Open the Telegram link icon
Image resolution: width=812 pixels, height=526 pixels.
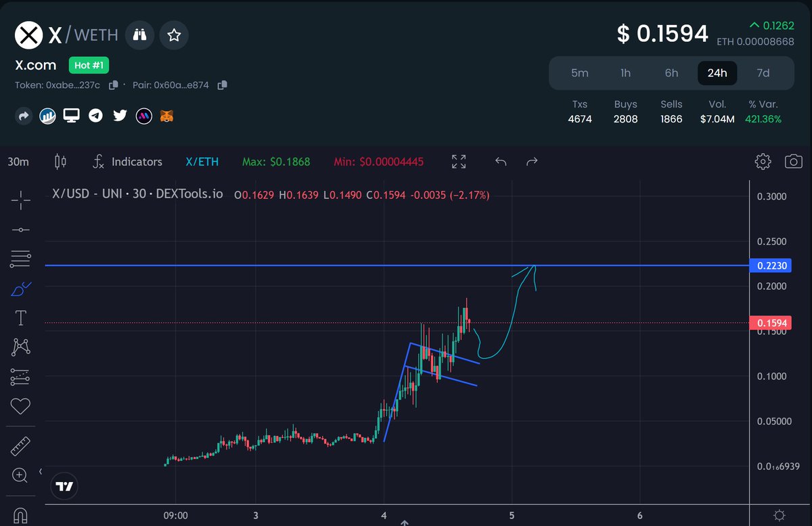point(96,116)
